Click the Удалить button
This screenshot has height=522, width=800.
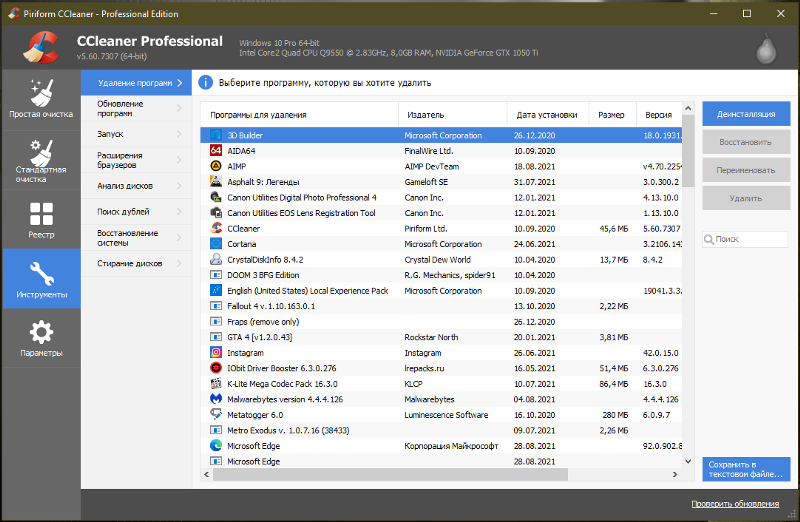746,198
